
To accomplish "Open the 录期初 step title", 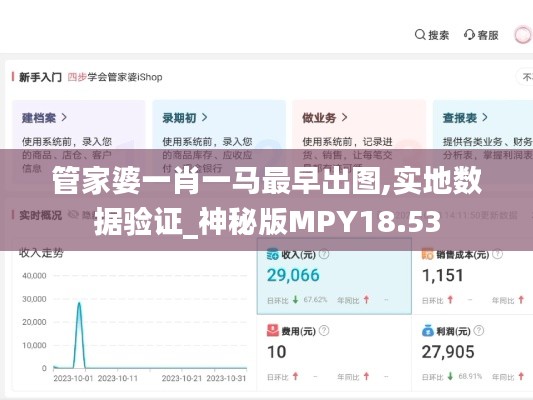I will point(179,118).
